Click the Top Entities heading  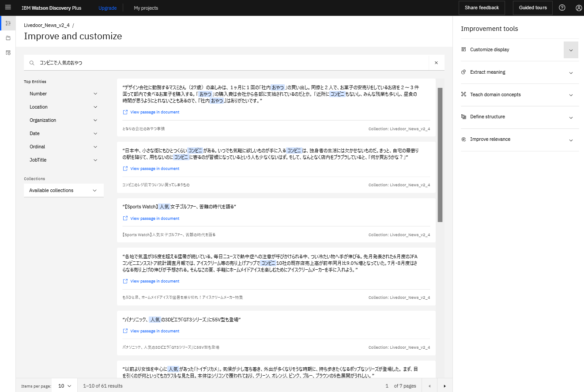(x=35, y=82)
